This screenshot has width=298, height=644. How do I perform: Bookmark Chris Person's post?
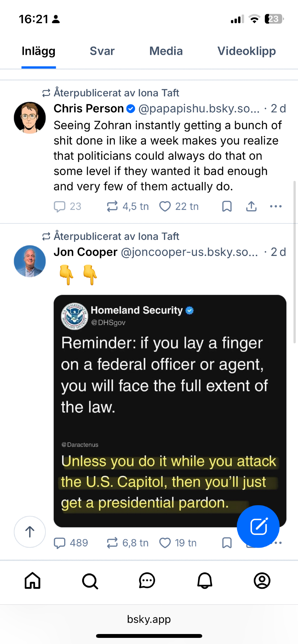227,206
